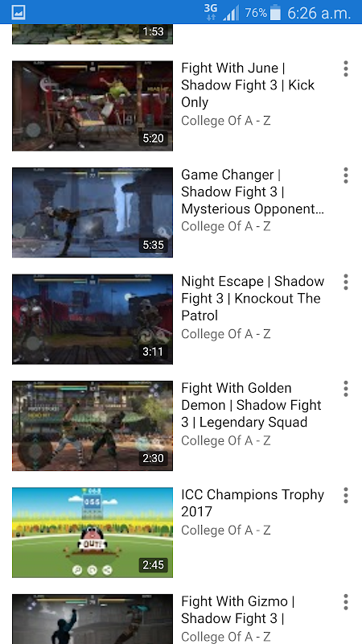
Task: Play the Golden Demon fight thumbnail
Action: click(93, 426)
